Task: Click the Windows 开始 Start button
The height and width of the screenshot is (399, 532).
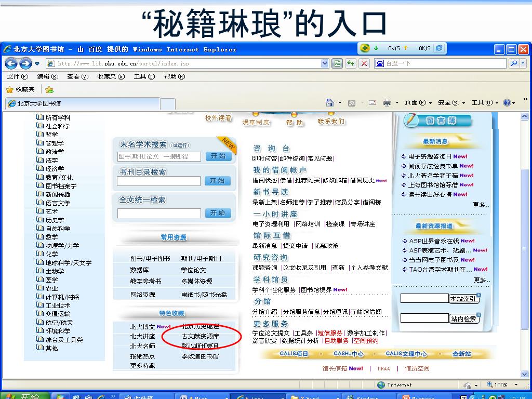Action: (24, 396)
